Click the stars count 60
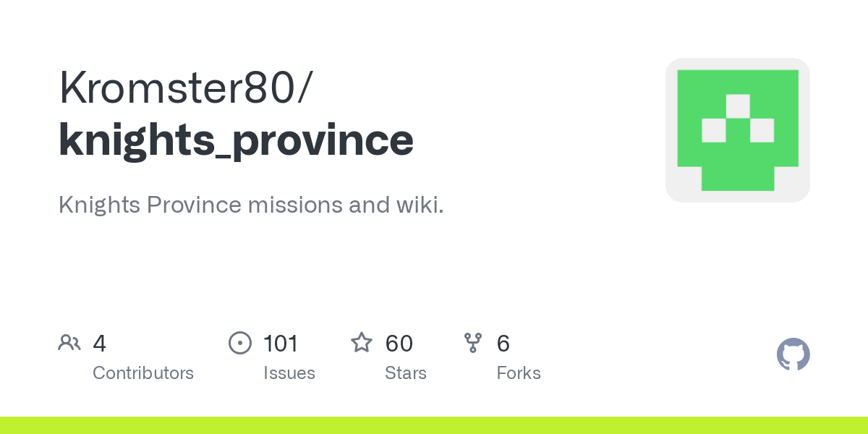The width and height of the screenshot is (868, 434). (399, 344)
